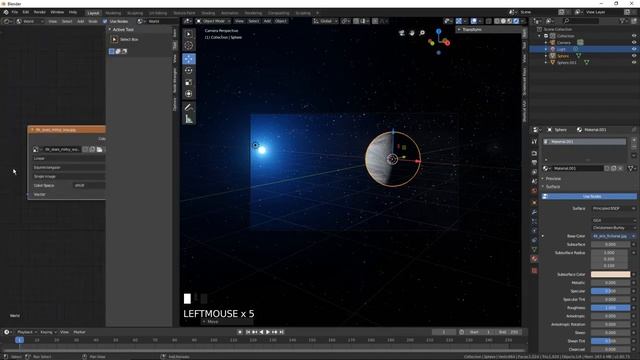Open the Help menu
Screen dimensions: 640x360
click(73, 12)
